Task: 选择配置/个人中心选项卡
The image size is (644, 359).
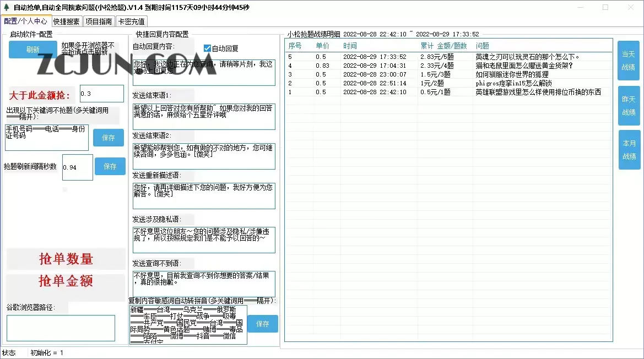Action: (26, 21)
